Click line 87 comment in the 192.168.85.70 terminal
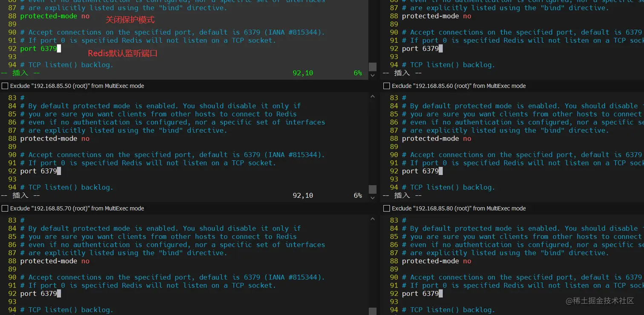This screenshot has height=315, width=644. 124,253
